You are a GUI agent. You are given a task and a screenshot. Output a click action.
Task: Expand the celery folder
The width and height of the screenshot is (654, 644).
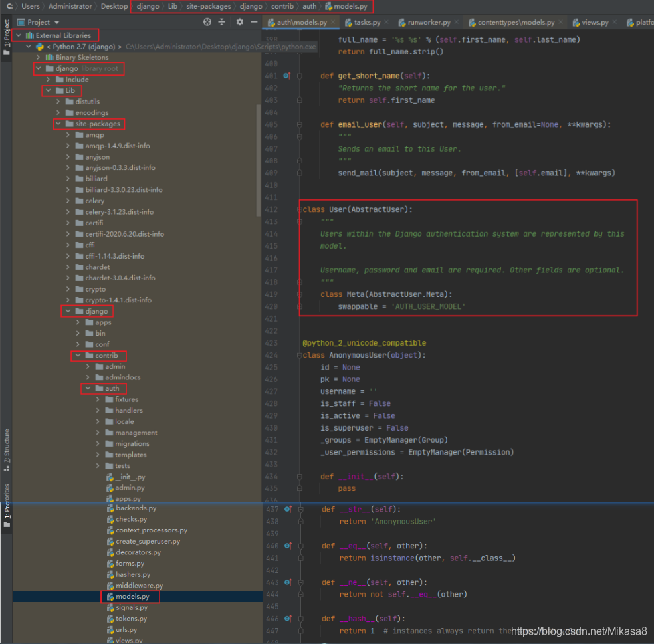(68, 201)
